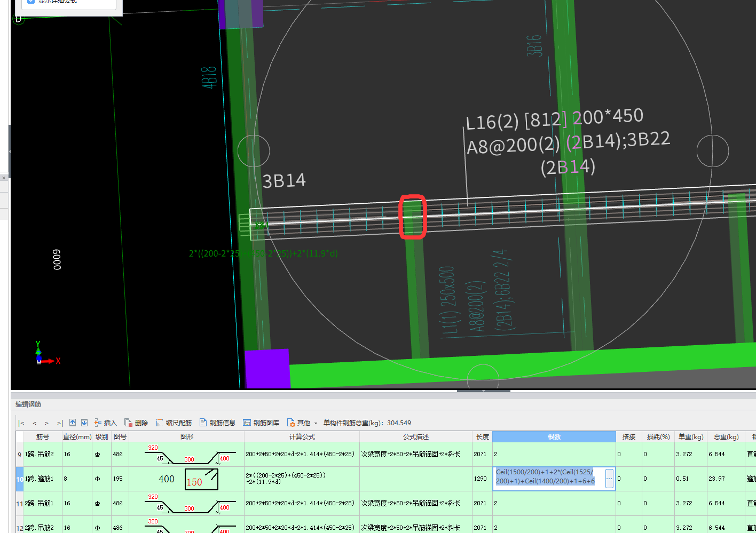Open the ellipsis button in 根数 cell
The width and height of the screenshot is (756, 533).
[x=609, y=479]
